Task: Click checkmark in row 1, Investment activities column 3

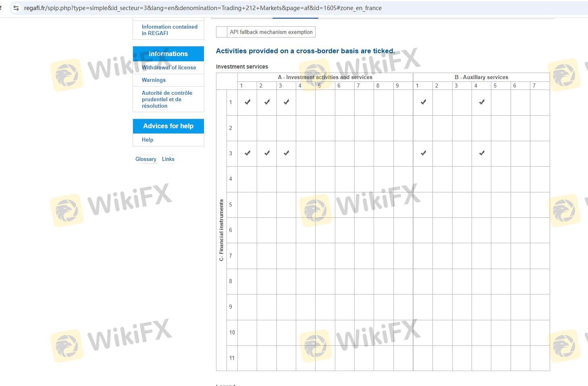Action: (x=286, y=102)
